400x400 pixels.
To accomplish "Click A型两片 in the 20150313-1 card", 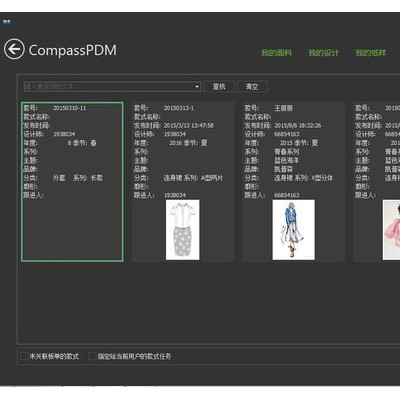I will pyautogui.click(x=212, y=178).
